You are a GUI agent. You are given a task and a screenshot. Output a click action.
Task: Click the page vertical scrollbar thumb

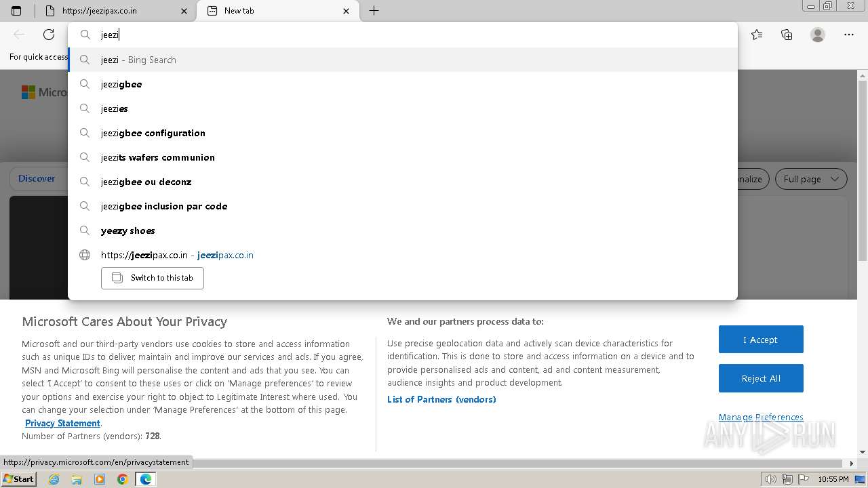(x=863, y=169)
